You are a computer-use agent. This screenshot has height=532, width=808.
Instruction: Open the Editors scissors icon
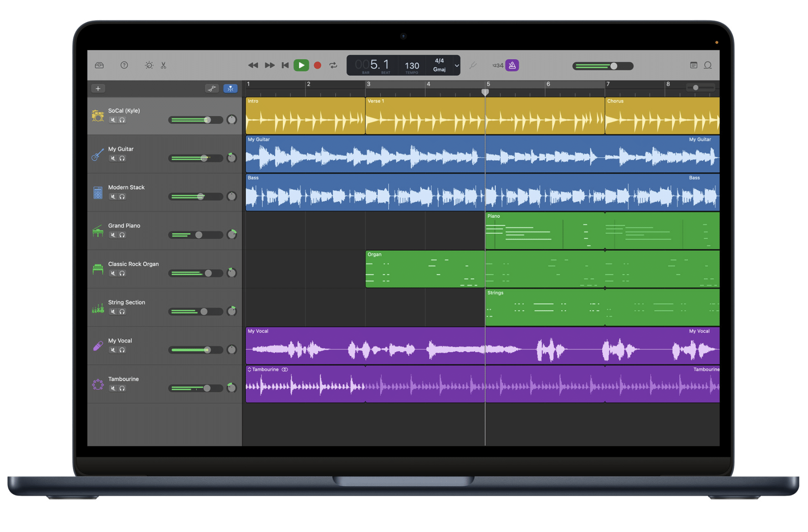coord(164,65)
